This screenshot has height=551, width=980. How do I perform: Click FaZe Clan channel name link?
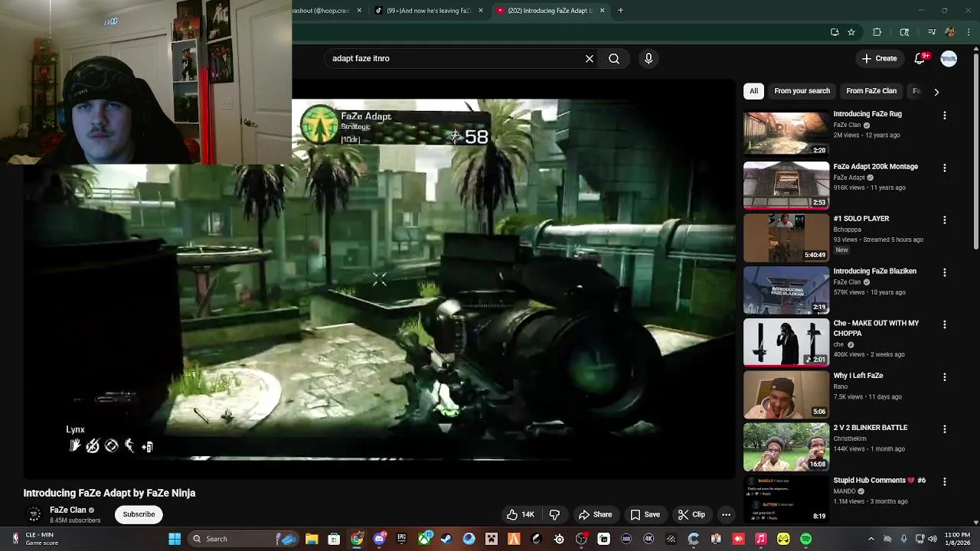(68, 510)
